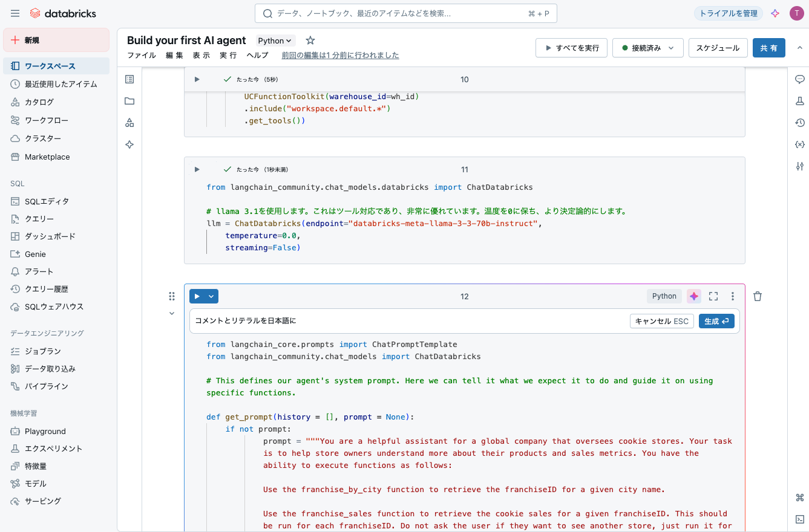Open the cluster connection dropdown showing 接続済み
This screenshot has width=809, height=532.
coord(647,47)
